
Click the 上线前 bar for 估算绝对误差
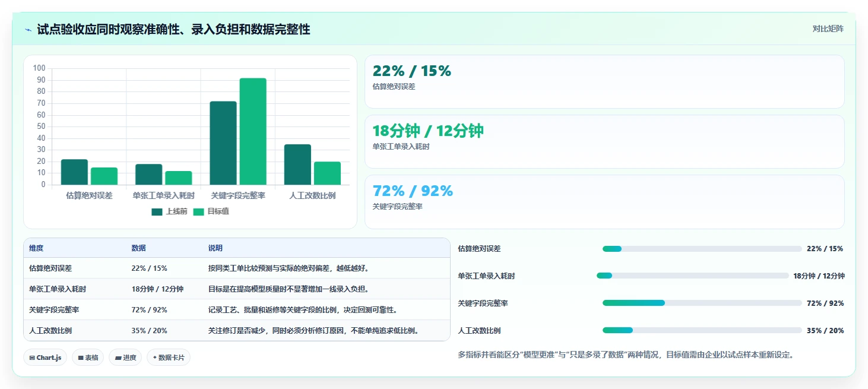tap(74, 172)
